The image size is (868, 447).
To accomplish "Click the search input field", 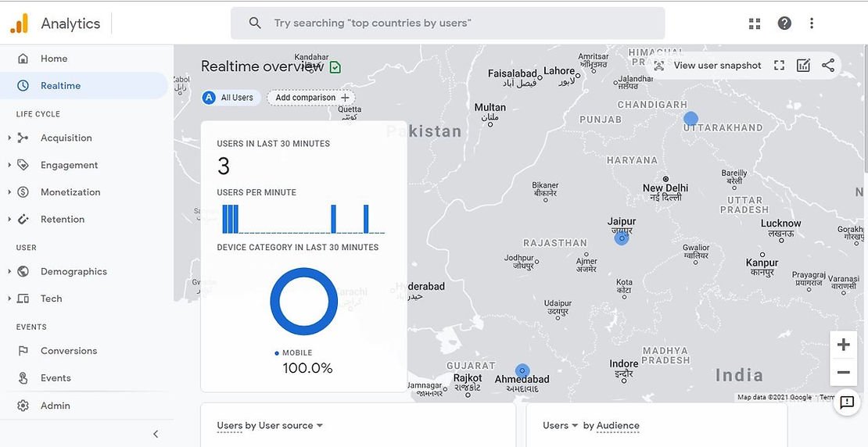I will tap(461, 23).
